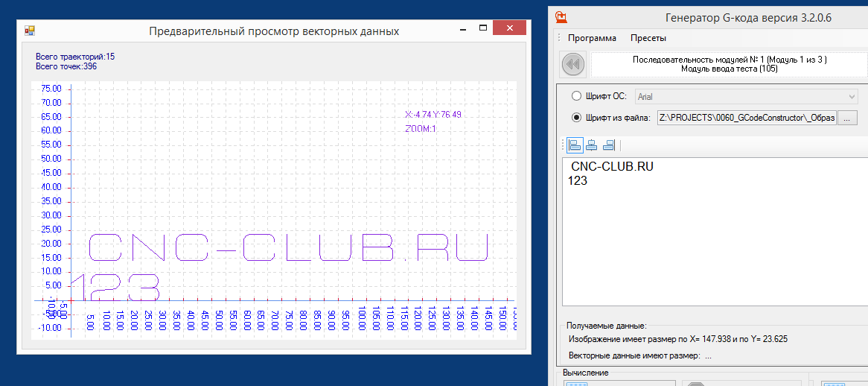This screenshot has height=386, width=868.
Task: Center-align the entered text
Action: (592, 145)
